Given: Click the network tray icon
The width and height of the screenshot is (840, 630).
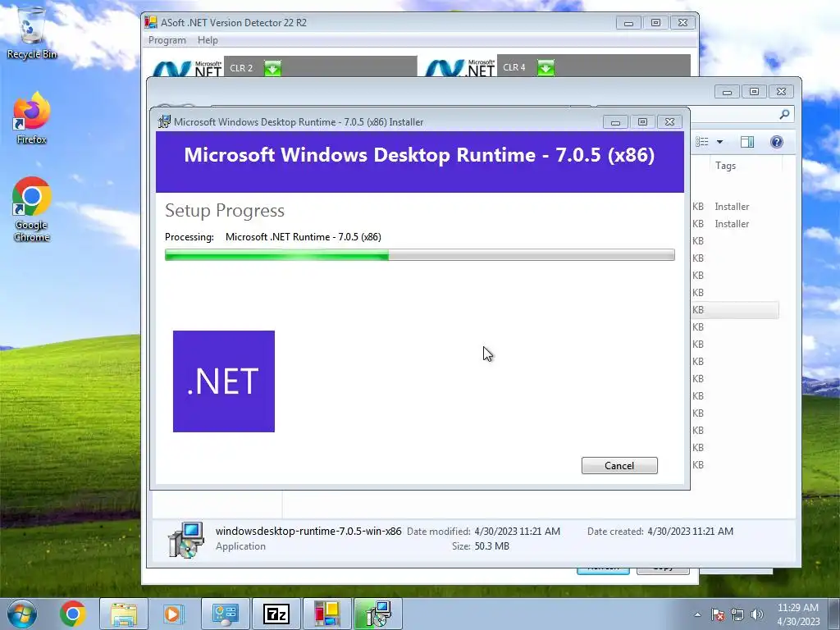Looking at the screenshot, I should pos(737,614).
